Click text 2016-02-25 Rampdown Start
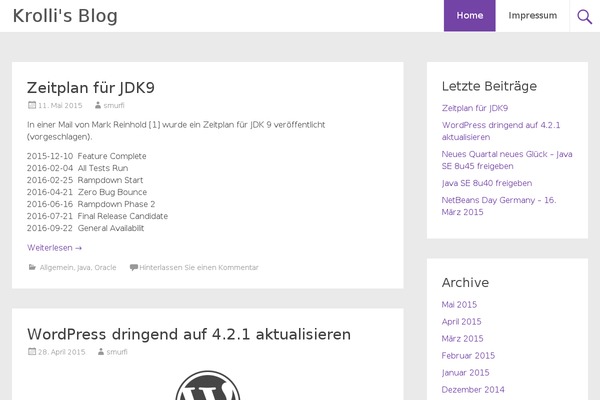The width and height of the screenshot is (600, 400). (x=85, y=180)
